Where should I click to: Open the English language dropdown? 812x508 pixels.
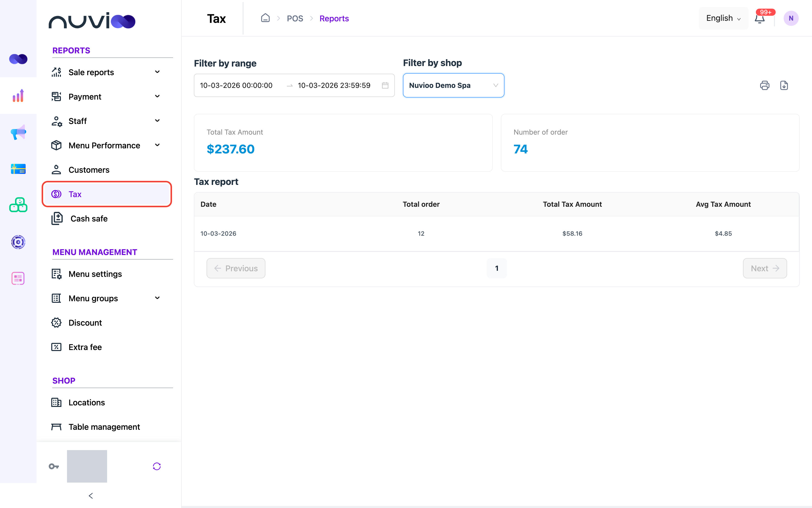point(723,18)
